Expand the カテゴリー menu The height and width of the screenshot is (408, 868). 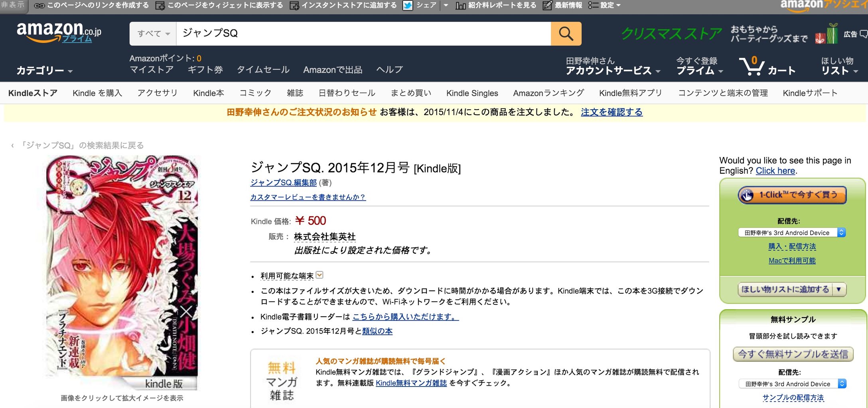click(44, 71)
